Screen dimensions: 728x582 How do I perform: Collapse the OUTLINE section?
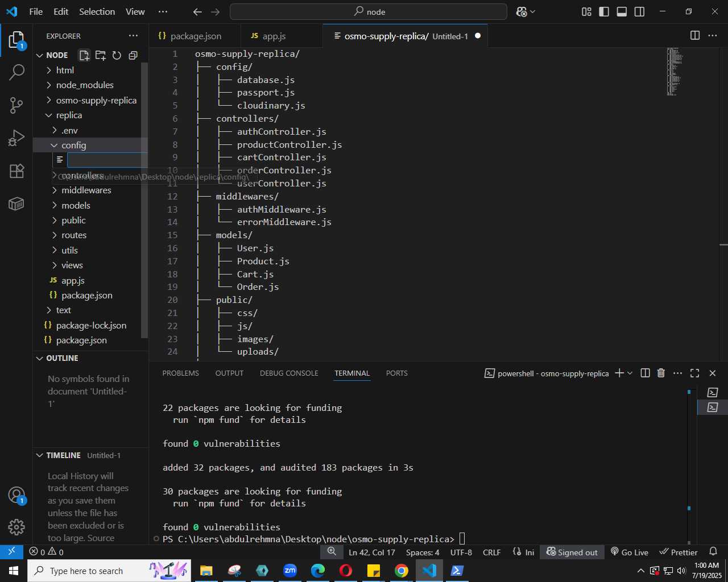pyautogui.click(x=62, y=359)
